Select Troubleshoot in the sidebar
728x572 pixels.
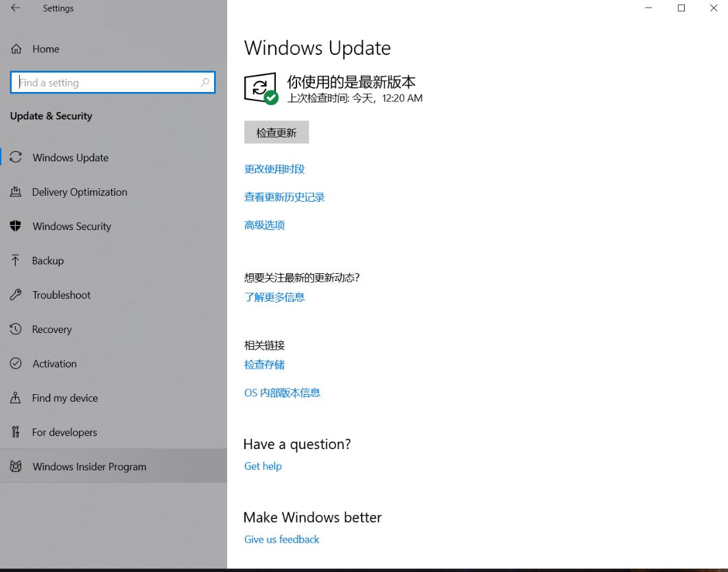114,295
